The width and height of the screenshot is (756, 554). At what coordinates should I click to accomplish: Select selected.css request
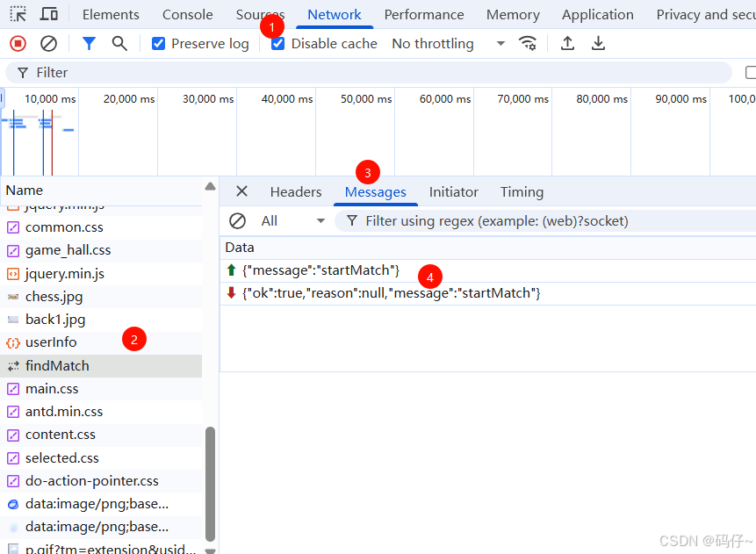click(101, 458)
